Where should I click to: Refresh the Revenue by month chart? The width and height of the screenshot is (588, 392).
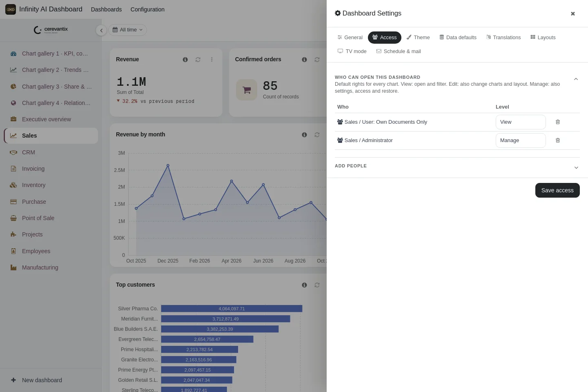click(317, 135)
